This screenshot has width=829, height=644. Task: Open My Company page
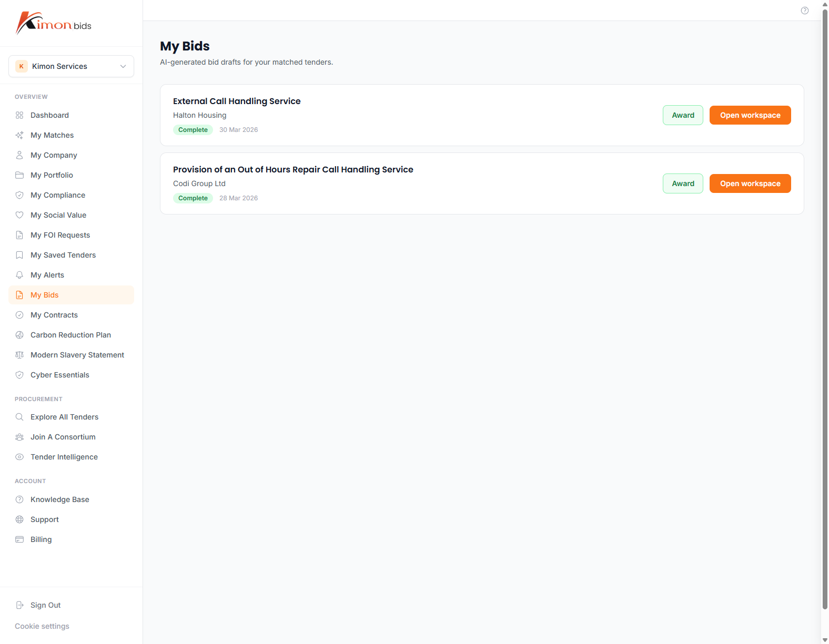pyautogui.click(x=72, y=155)
